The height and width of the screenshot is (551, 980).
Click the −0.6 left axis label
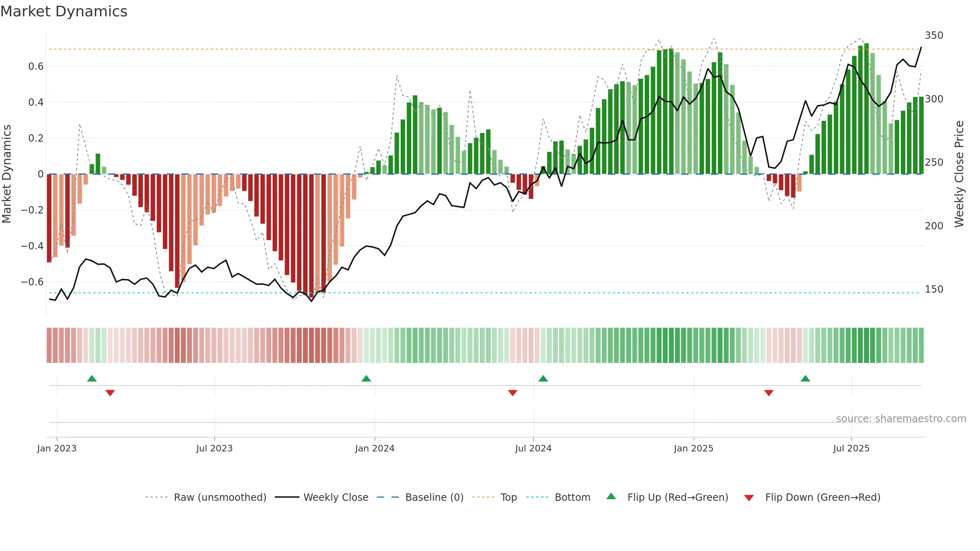pyautogui.click(x=32, y=282)
